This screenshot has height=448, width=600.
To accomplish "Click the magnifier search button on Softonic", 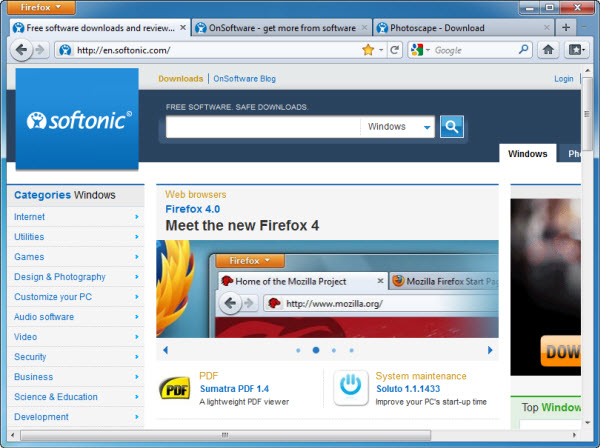I will tap(452, 127).
